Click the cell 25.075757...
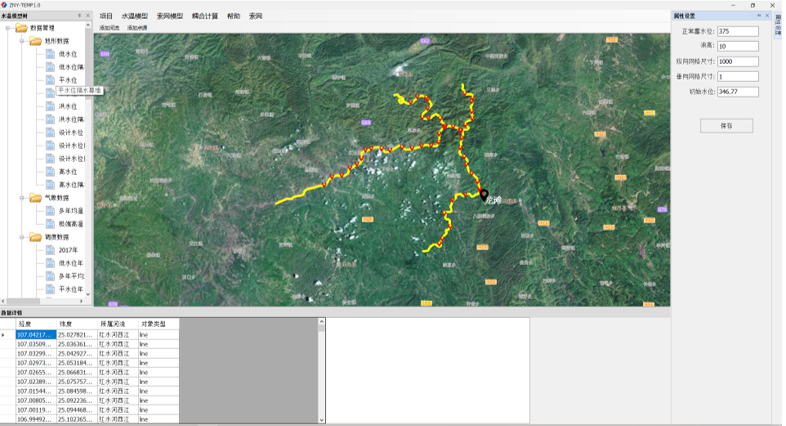The height and width of the screenshot is (426, 786). pyautogui.click(x=77, y=382)
